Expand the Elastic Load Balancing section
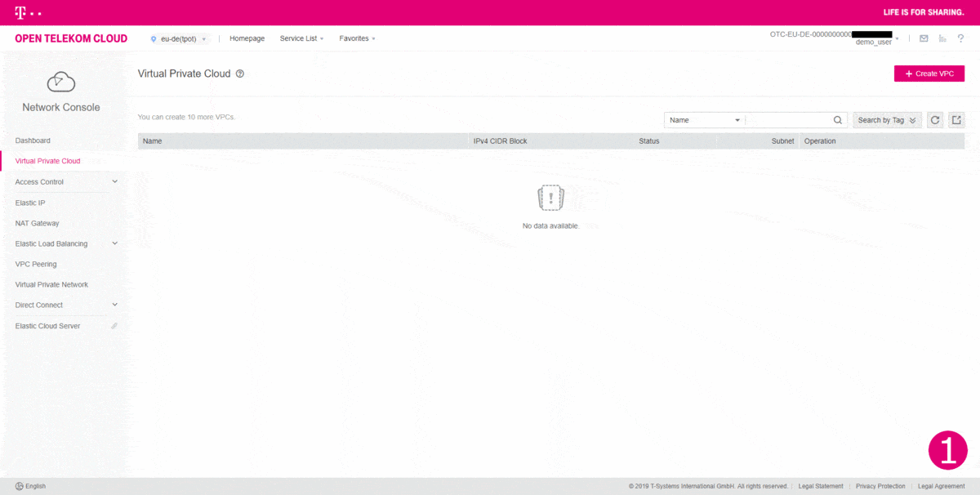The width and height of the screenshot is (980, 495). (x=114, y=243)
